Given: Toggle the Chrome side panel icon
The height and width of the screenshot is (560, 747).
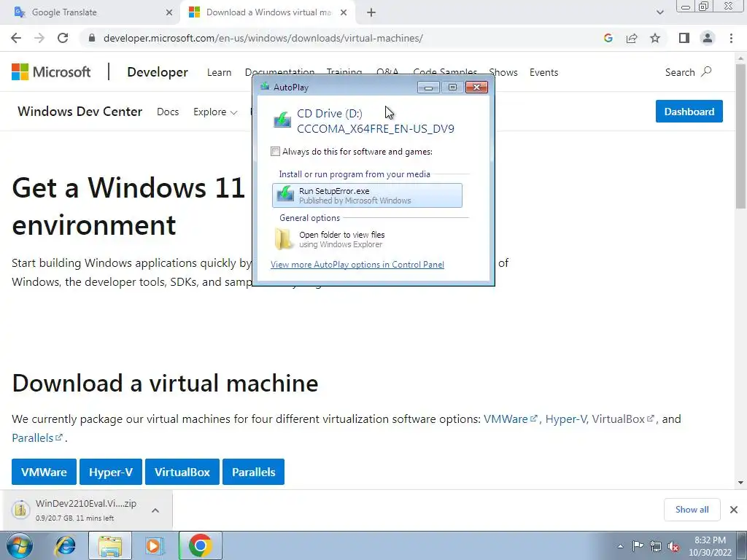Looking at the screenshot, I should click(684, 38).
